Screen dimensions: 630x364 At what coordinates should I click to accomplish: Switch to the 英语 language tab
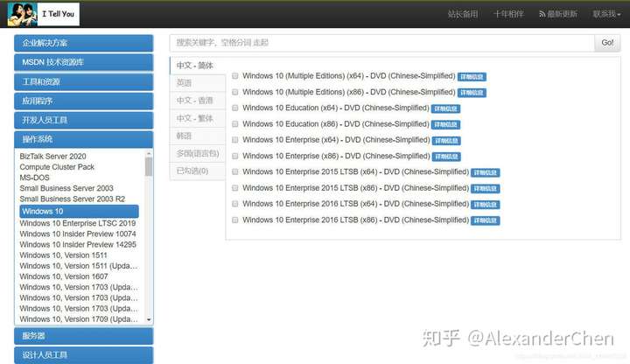pyautogui.click(x=198, y=83)
